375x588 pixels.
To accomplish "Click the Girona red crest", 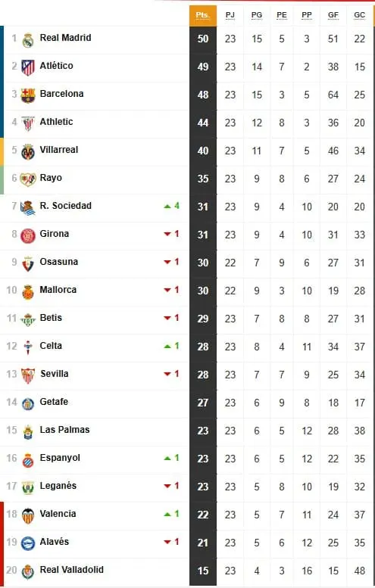I will click(x=28, y=236).
